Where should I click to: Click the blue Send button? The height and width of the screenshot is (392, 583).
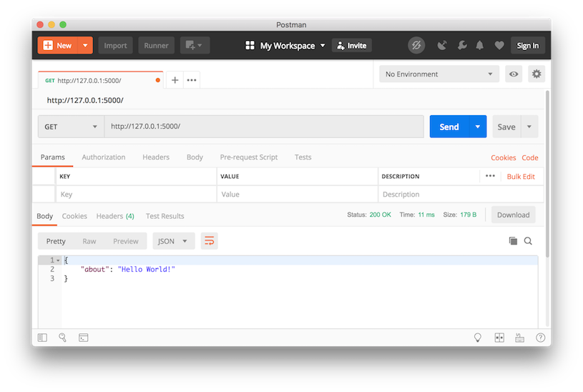pos(449,127)
